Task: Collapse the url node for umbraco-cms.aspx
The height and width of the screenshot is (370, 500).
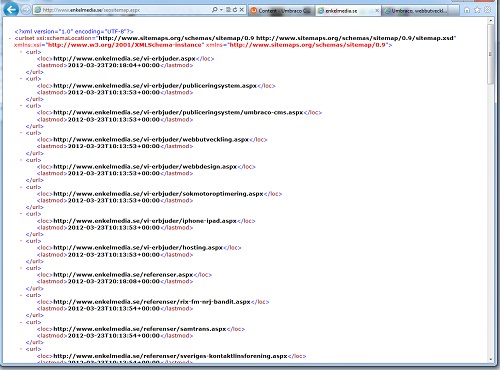Action: point(21,106)
